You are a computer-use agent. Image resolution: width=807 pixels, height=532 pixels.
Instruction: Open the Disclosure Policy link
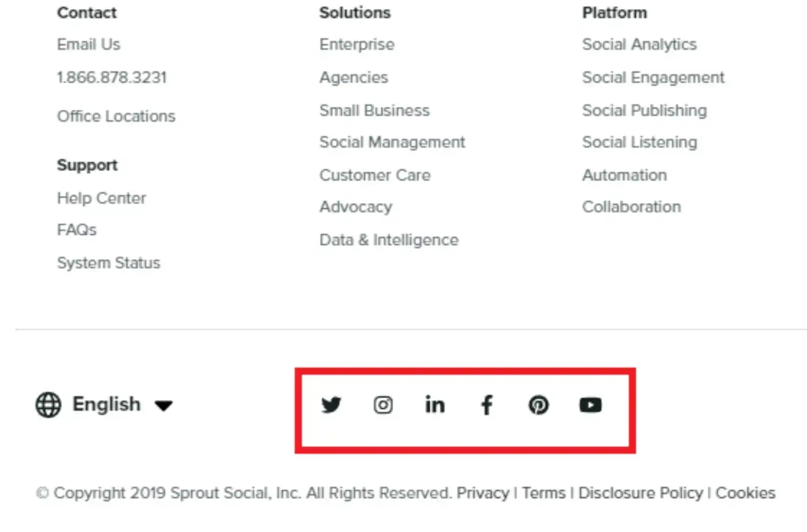tap(640, 493)
